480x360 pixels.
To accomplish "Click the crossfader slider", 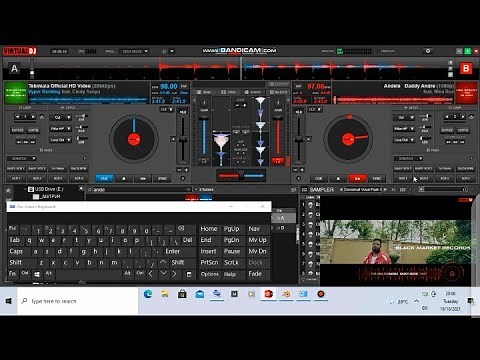I will 241,175.
